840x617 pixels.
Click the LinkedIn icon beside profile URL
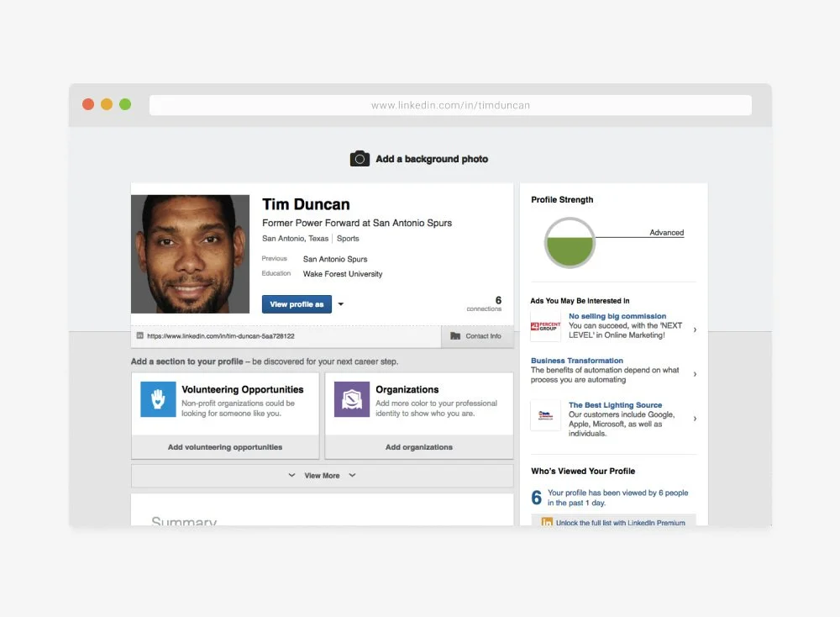point(139,335)
